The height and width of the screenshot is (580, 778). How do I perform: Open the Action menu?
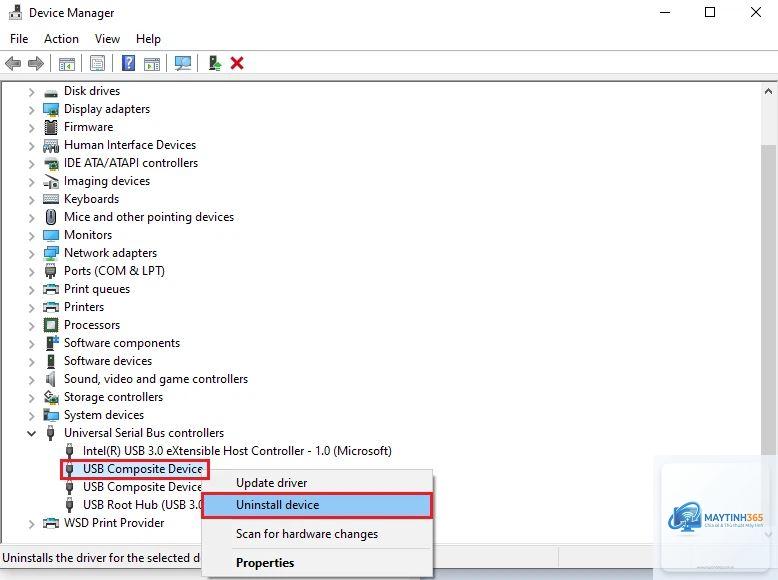point(61,39)
